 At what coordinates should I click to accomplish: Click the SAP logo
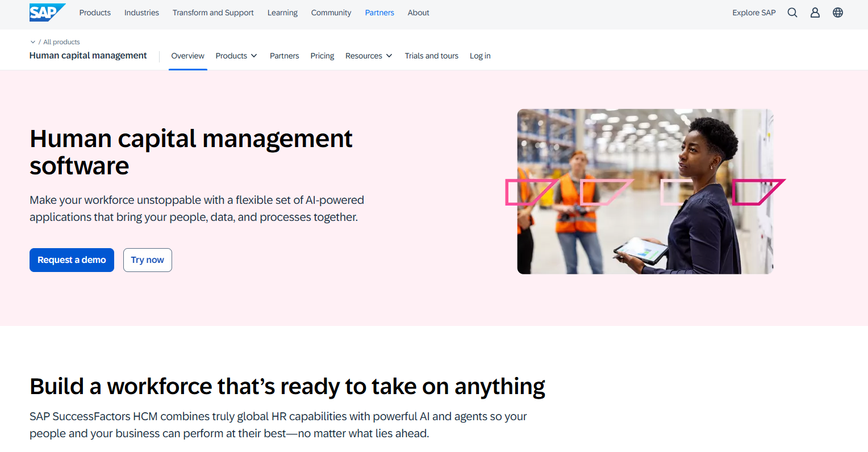[47, 12]
